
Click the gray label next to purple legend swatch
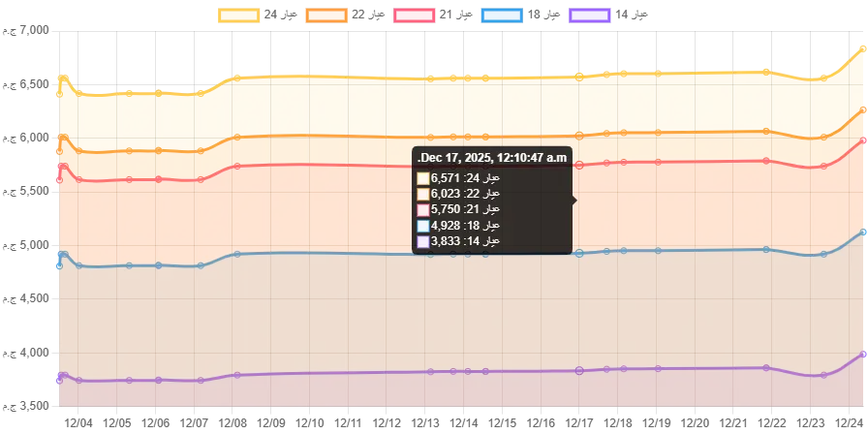pyautogui.click(x=632, y=15)
